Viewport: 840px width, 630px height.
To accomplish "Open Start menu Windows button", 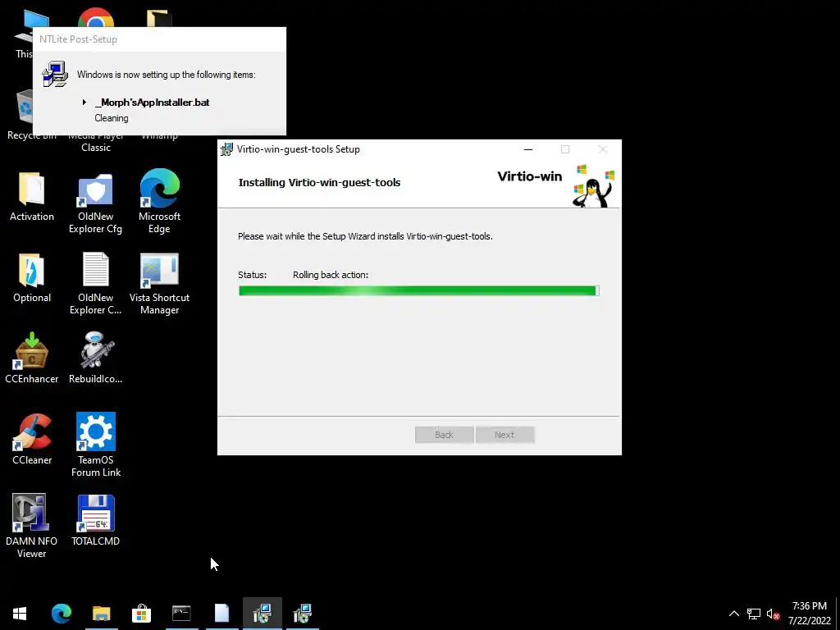I will click(20, 614).
